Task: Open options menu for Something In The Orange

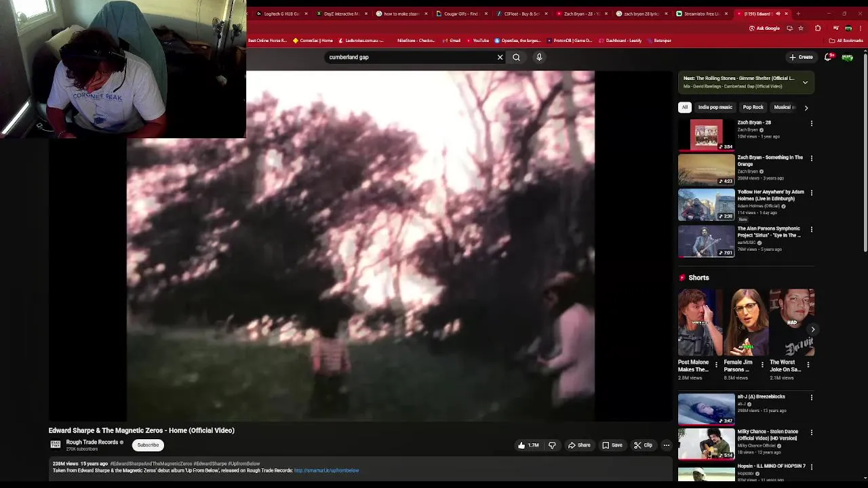Action: pyautogui.click(x=811, y=158)
